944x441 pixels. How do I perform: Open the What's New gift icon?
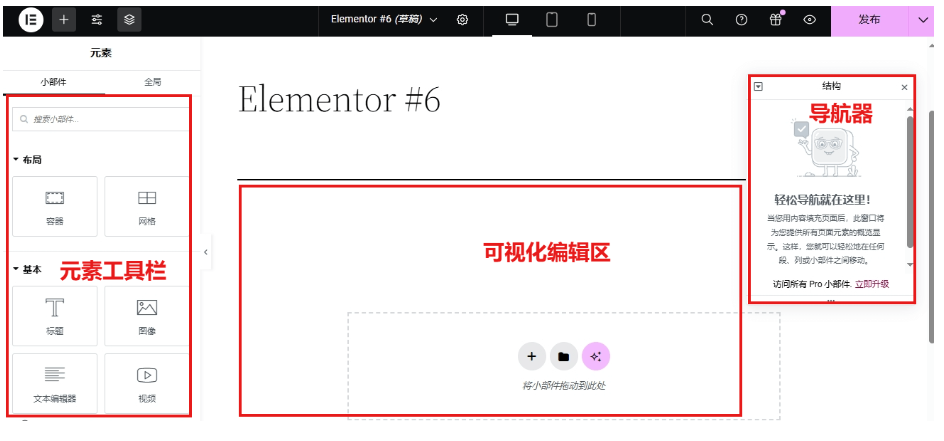pyautogui.click(x=776, y=20)
